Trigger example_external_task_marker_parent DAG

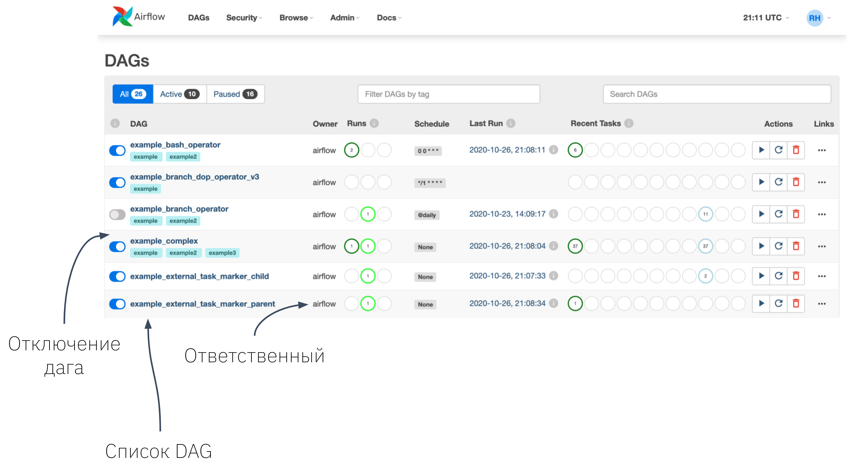761,303
